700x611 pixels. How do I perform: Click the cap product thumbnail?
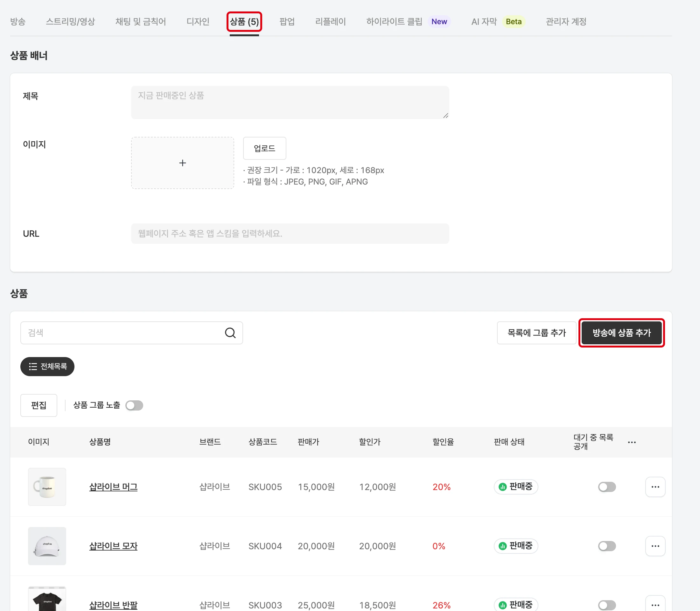(x=47, y=546)
